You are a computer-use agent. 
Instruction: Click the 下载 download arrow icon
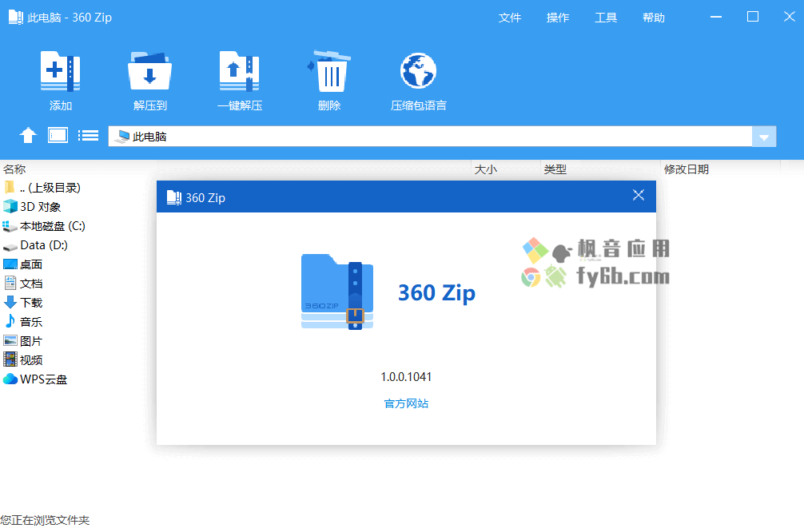click(10, 303)
